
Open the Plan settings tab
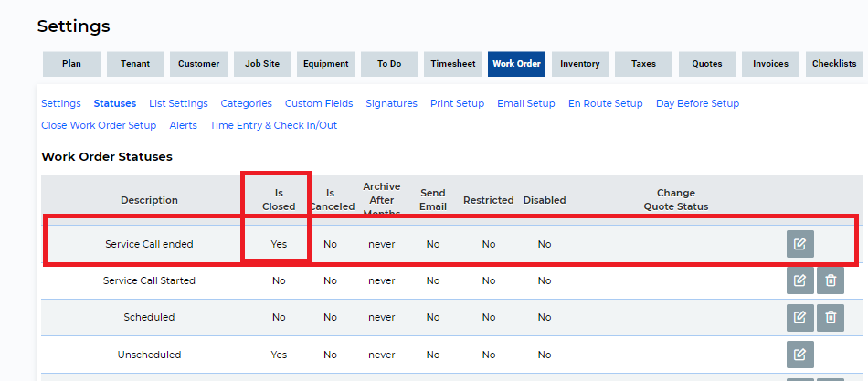click(x=71, y=64)
